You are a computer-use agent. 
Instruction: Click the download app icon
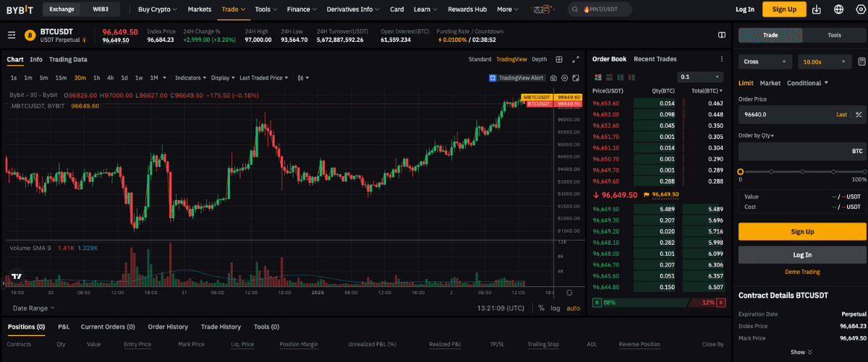tap(817, 9)
